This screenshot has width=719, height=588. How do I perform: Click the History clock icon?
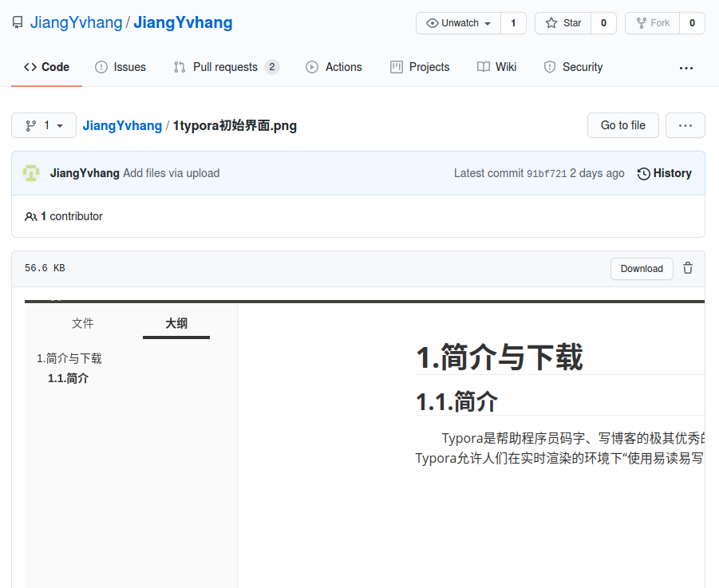pyautogui.click(x=645, y=173)
